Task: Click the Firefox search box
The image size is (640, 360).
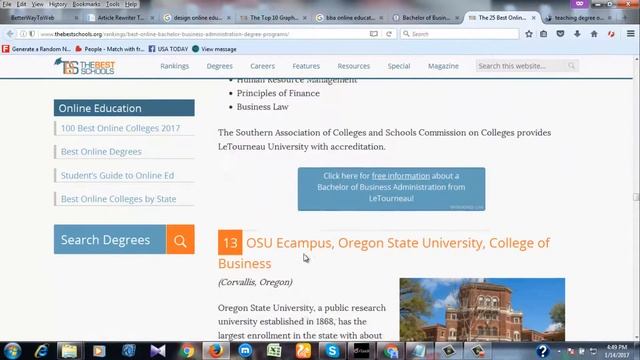Action: click(460, 34)
